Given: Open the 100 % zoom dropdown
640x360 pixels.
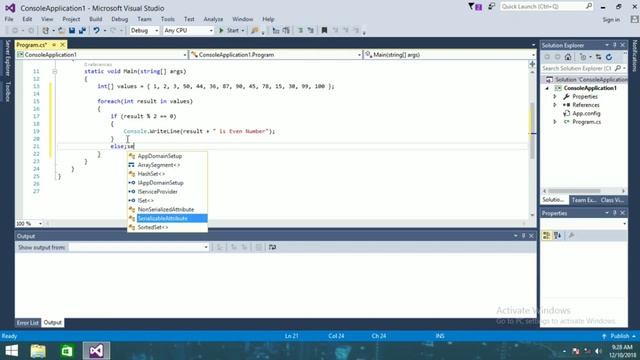Looking at the screenshot, I should click(29, 223).
